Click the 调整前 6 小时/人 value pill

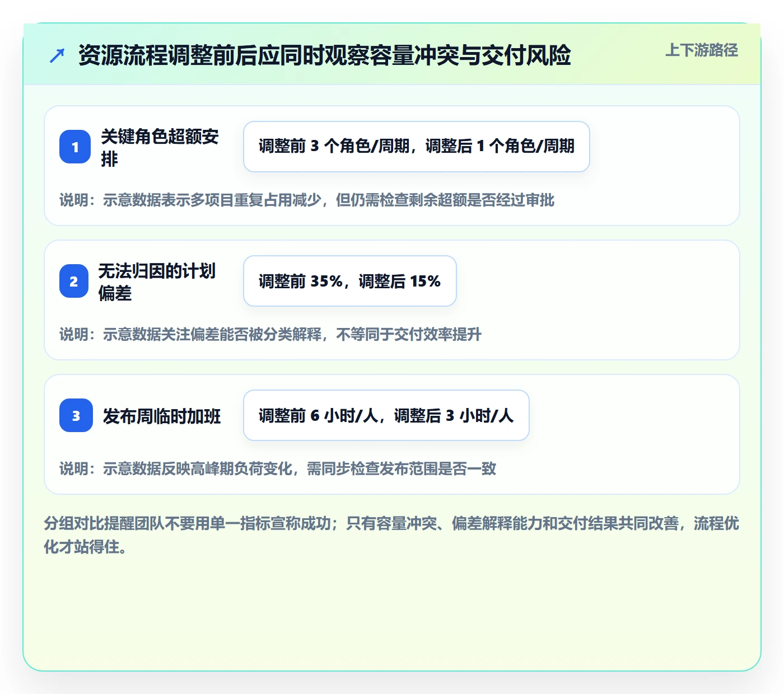click(386, 415)
